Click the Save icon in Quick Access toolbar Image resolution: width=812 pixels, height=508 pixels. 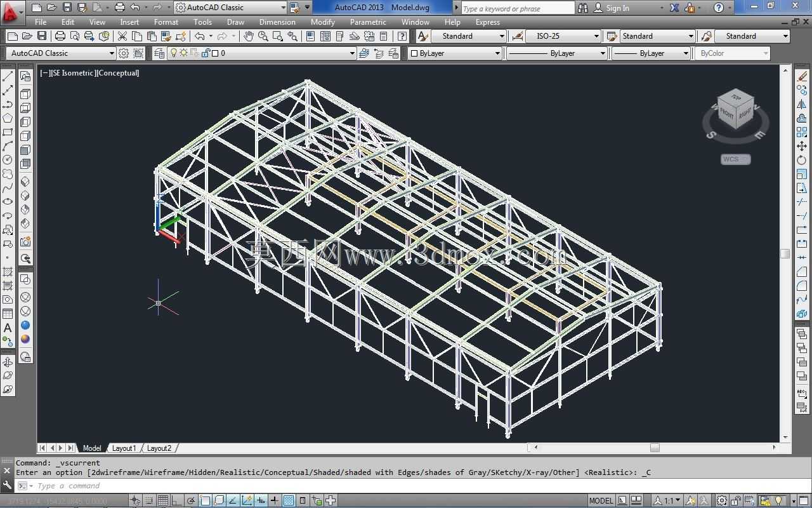(x=67, y=8)
